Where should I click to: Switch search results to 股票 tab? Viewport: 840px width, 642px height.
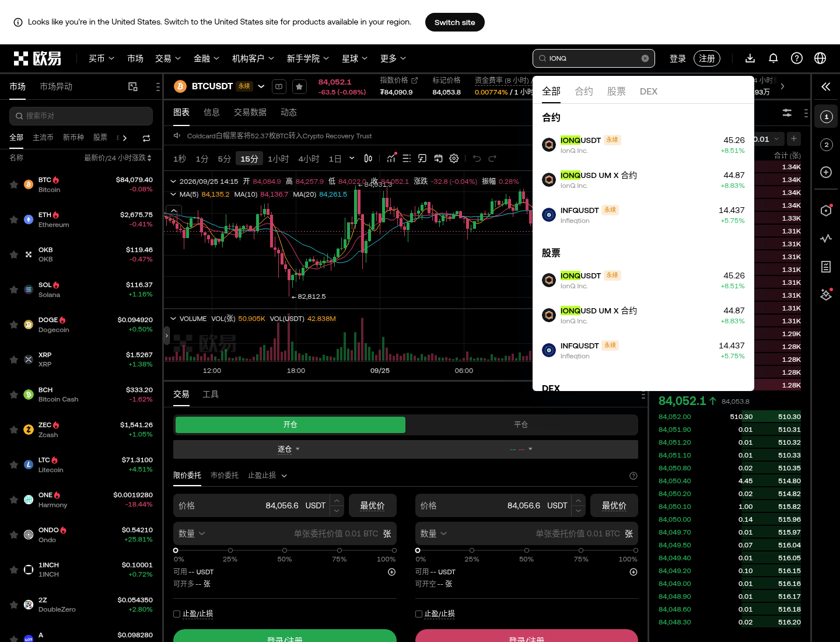point(616,91)
